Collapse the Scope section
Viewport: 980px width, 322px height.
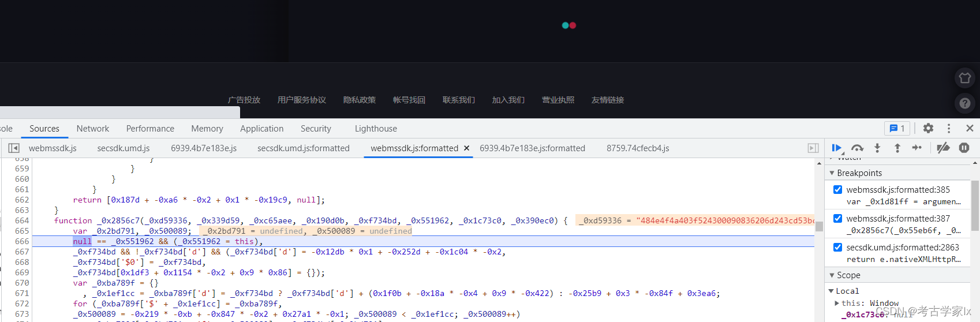click(x=832, y=275)
